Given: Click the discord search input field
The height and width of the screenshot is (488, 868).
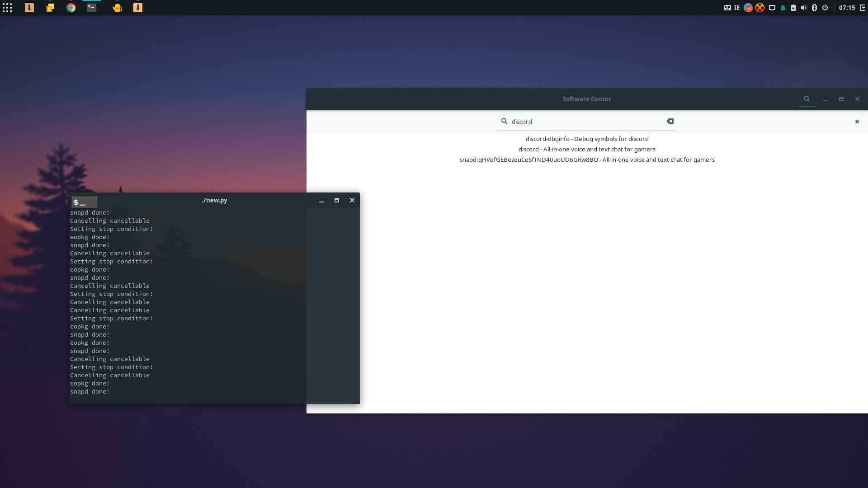Looking at the screenshot, I should point(587,122).
